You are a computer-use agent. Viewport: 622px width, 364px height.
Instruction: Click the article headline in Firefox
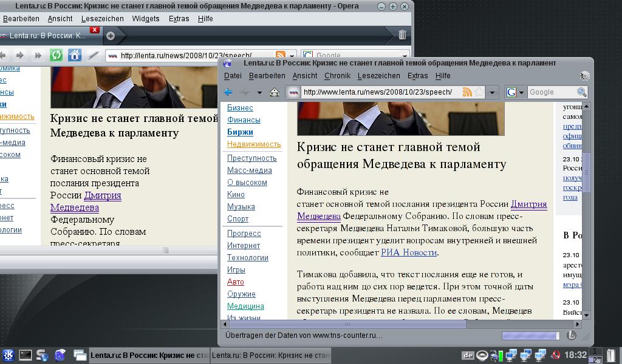[x=402, y=156]
